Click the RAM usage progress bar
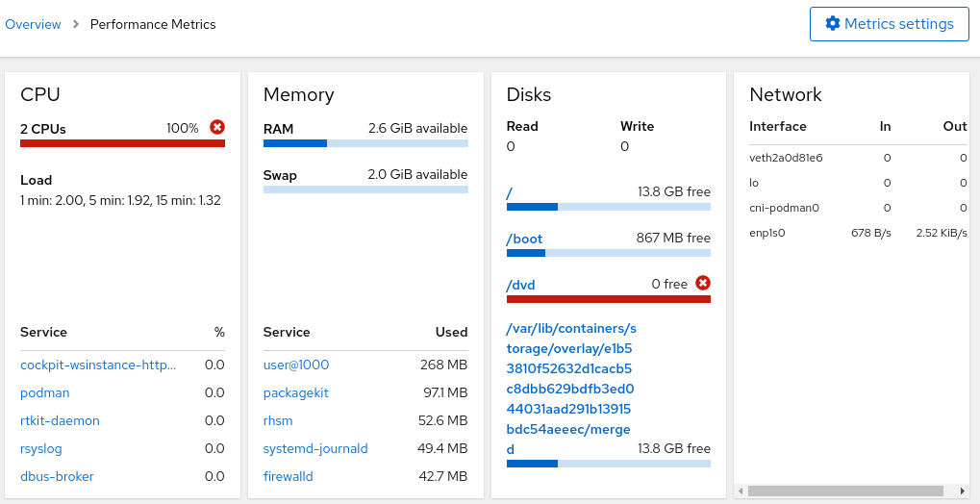 coord(365,143)
